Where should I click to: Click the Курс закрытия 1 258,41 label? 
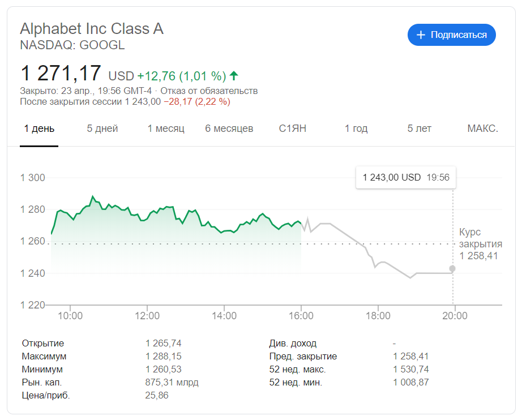(480, 244)
